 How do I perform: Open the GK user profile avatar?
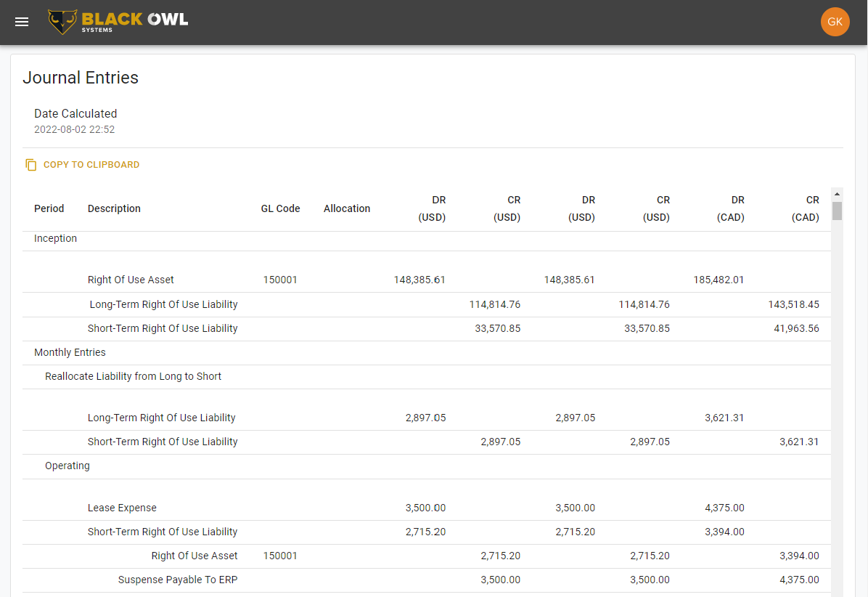tap(835, 21)
